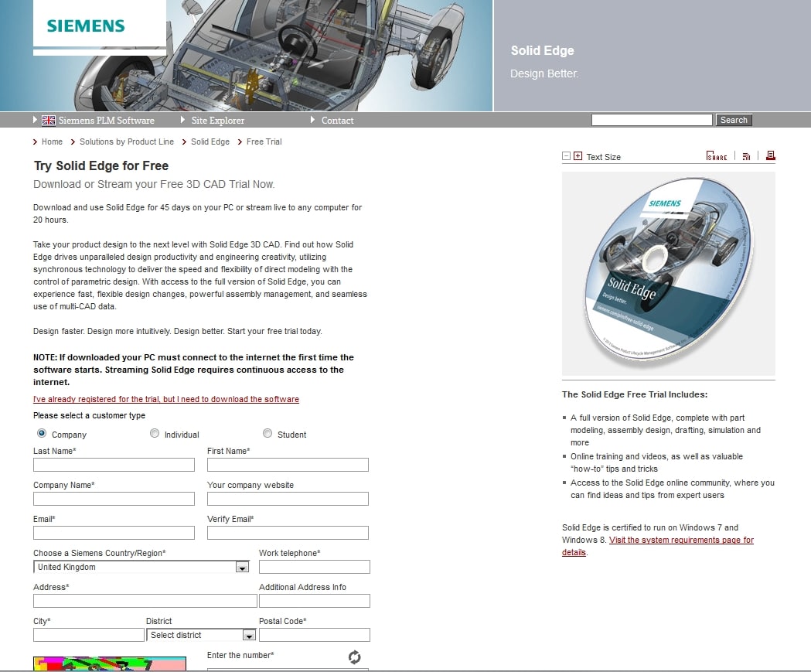Screen dimensions: 811x672
Task: Click the Email field
Action: pos(114,533)
